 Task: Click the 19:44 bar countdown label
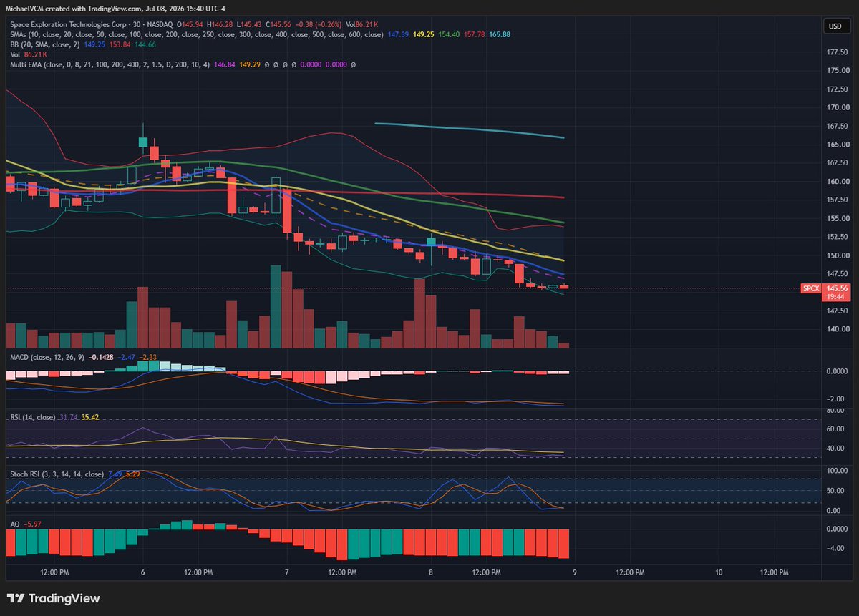834,296
